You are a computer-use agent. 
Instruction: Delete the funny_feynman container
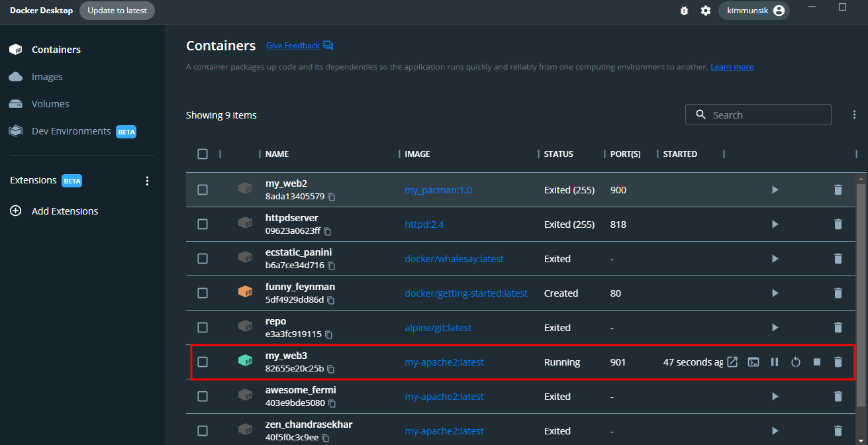838,293
